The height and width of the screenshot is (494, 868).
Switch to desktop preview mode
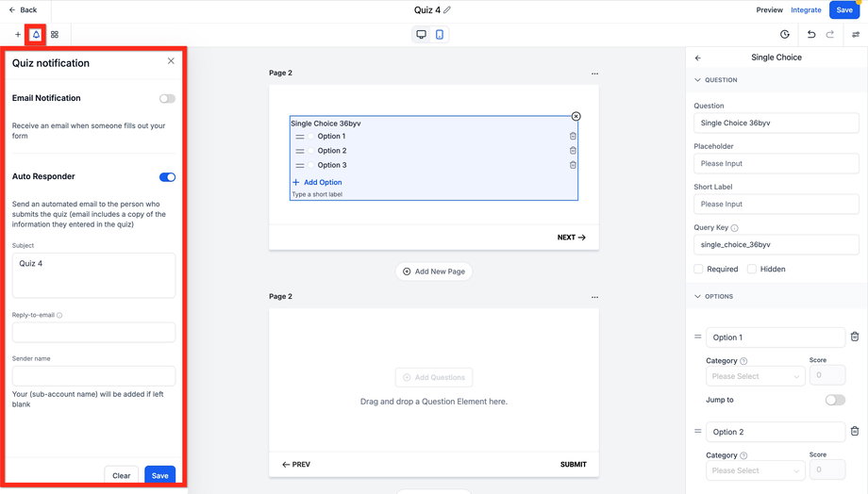coord(422,34)
